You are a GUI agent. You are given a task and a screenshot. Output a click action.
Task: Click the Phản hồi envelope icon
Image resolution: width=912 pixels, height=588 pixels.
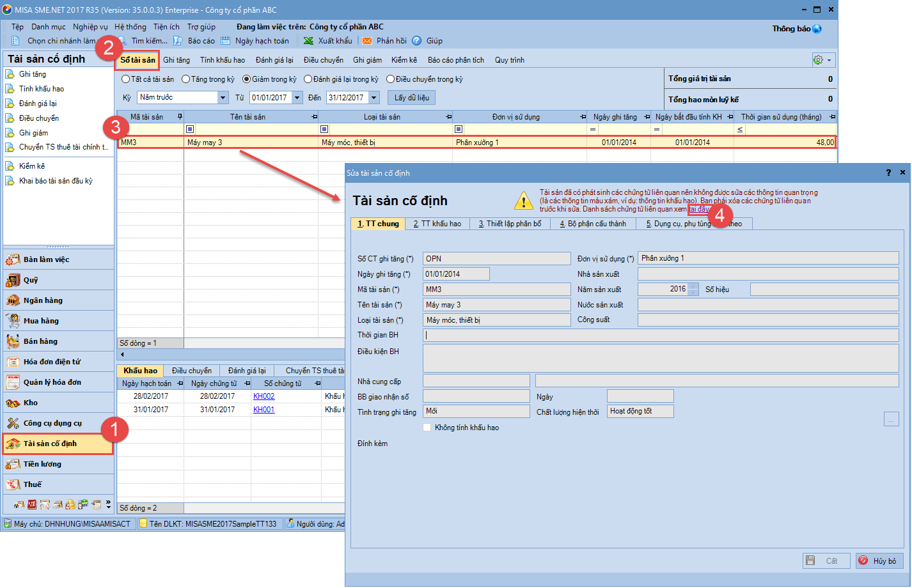(x=367, y=41)
